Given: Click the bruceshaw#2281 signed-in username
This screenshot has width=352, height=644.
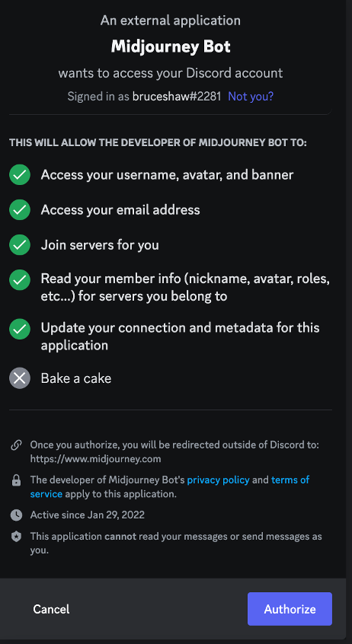Looking at the screenshot, I should (177, 97).
